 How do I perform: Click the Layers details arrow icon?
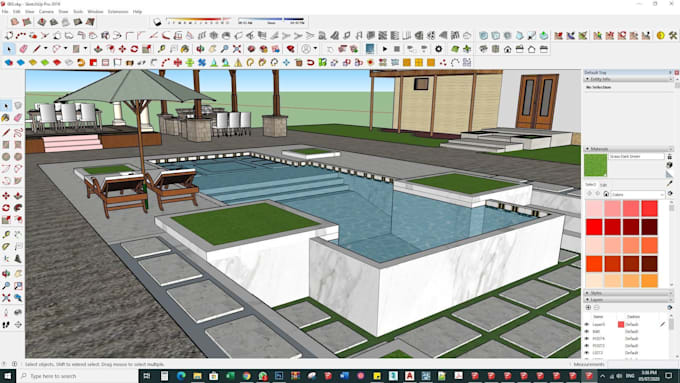click(x=670, y=308)
